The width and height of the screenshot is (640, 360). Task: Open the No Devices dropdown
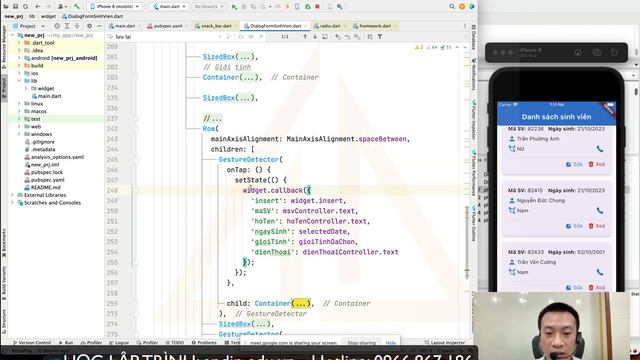209,7
